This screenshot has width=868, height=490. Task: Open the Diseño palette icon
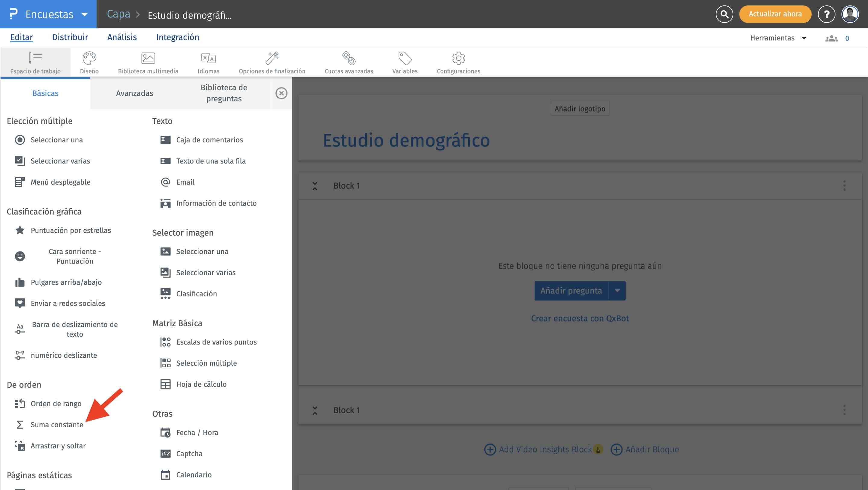click(x=89, y=58)
